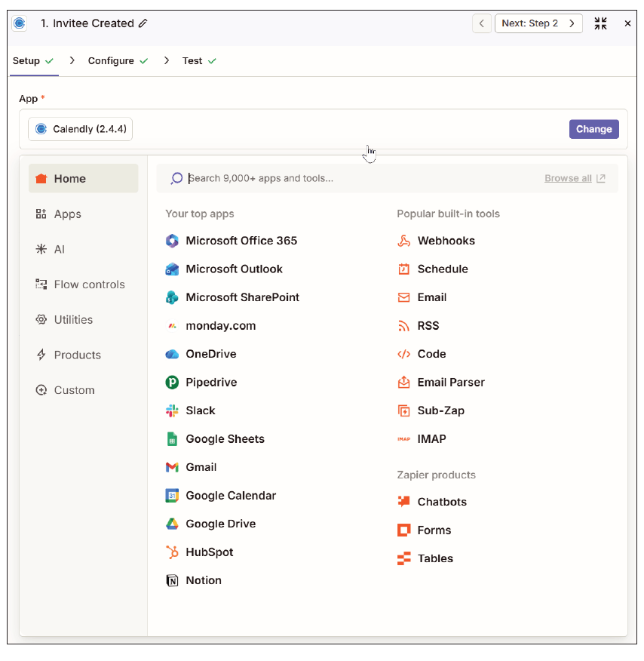Click the Chatbots icon
Image resolution: width=644 pixels, height=661 pixels.
coord(403,502)
